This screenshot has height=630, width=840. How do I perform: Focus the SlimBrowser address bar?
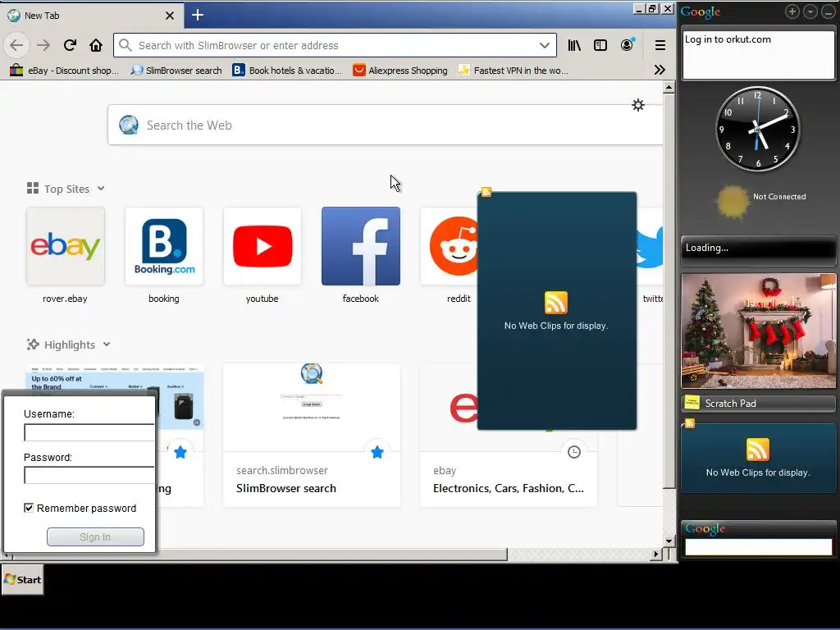(x=335, y=46)
